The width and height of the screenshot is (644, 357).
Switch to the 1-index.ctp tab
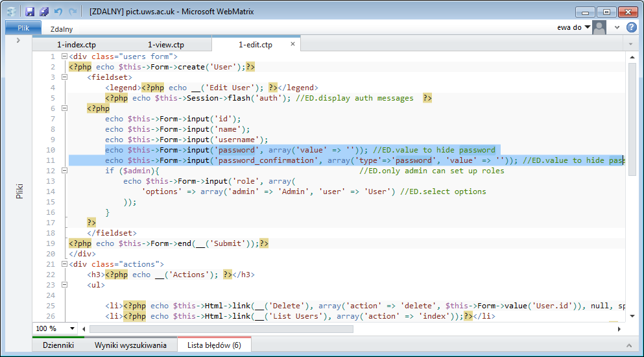77,44
